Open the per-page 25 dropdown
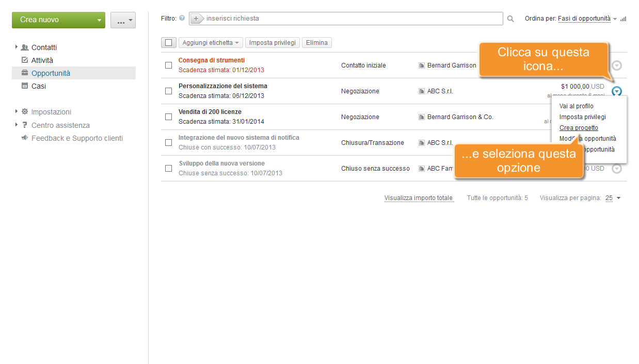 [613, 198]
